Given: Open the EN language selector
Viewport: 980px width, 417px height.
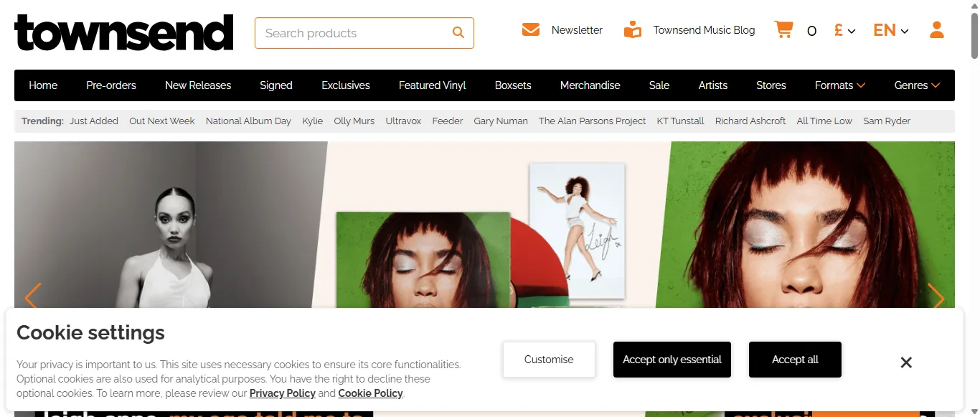Looking at the screenshot, I should click(890, 31).
